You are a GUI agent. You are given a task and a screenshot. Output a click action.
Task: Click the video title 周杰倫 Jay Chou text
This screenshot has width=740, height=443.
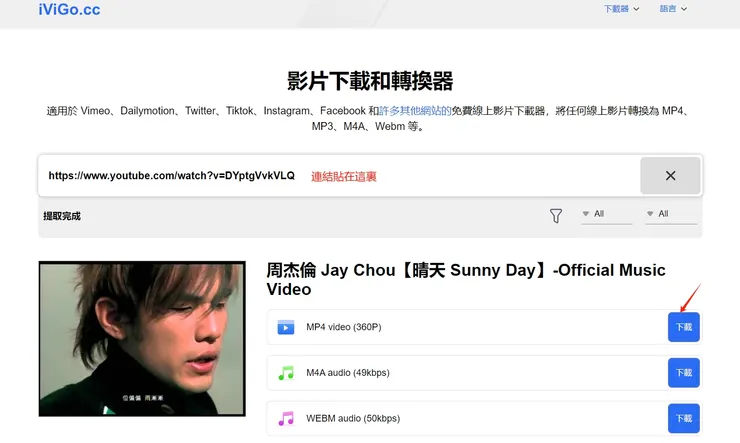tap(466, 279)
